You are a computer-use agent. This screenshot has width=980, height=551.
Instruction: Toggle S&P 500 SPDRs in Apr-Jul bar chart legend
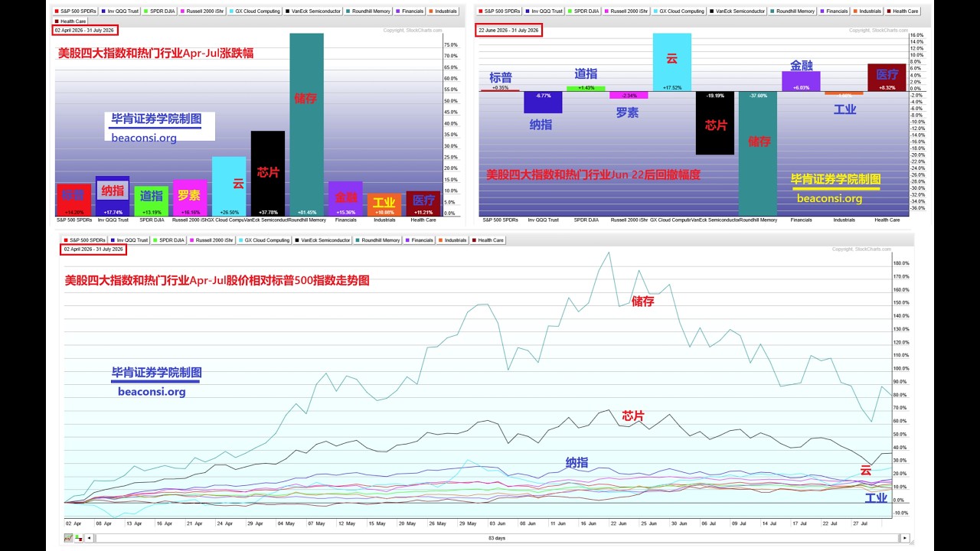pos(76,11)
